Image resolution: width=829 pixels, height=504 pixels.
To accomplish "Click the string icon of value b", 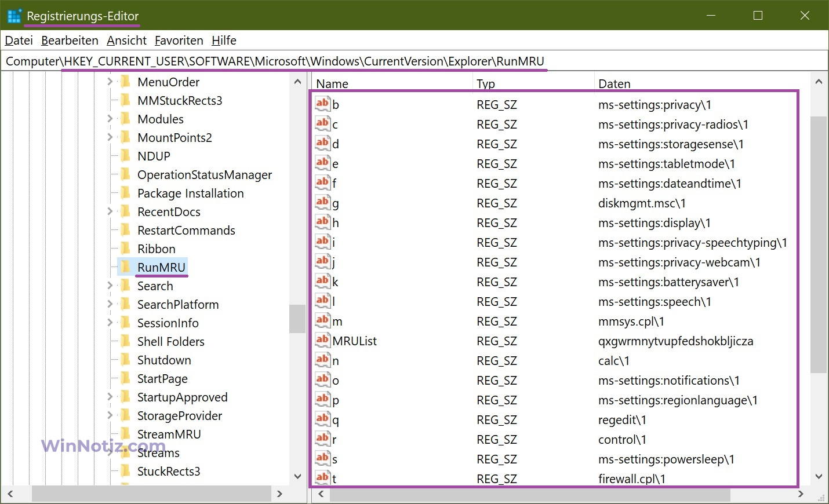I will click(323, 104).
